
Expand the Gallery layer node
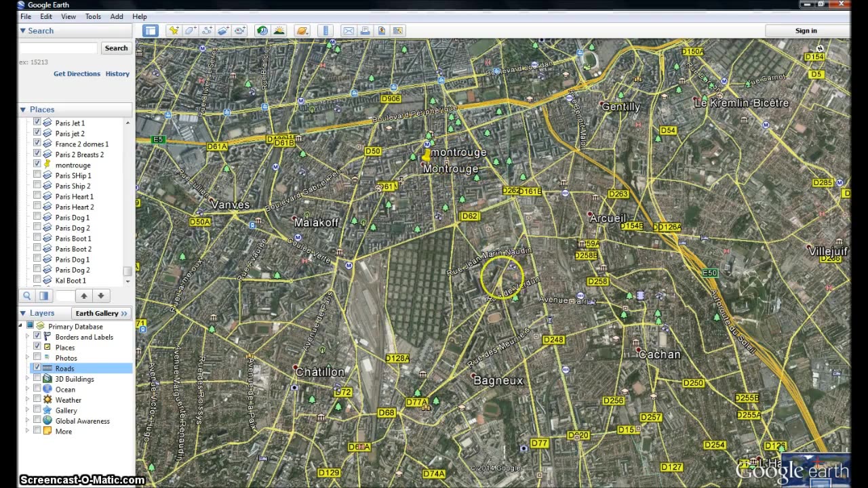(x=28, y=410)
